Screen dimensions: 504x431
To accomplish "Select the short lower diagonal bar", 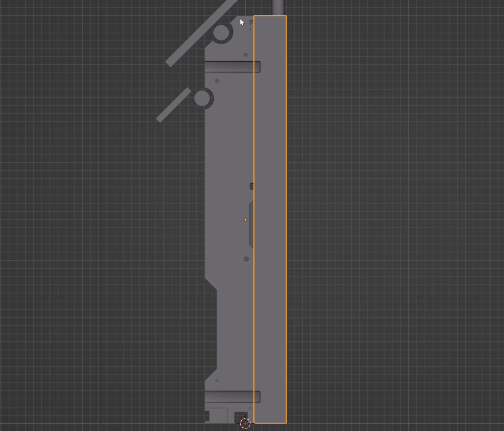I will pyautogui.click(x=174, y=104).
